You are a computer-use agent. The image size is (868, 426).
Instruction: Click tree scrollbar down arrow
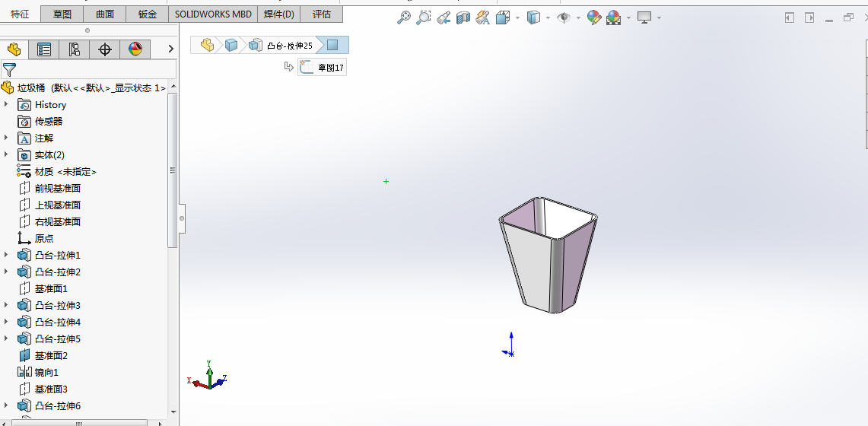tap(173, 412)
